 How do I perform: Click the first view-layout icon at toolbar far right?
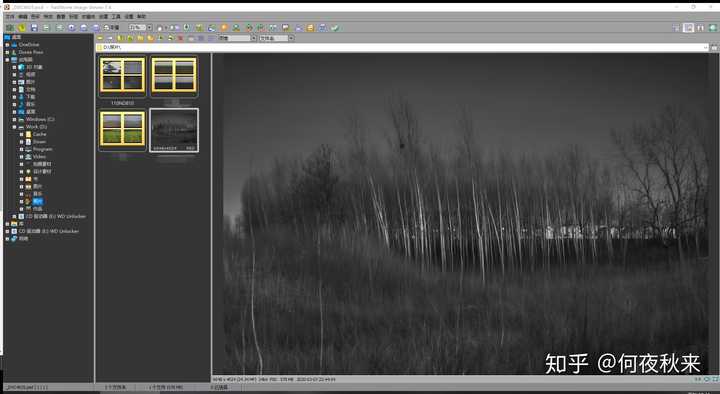pos(676,28)
